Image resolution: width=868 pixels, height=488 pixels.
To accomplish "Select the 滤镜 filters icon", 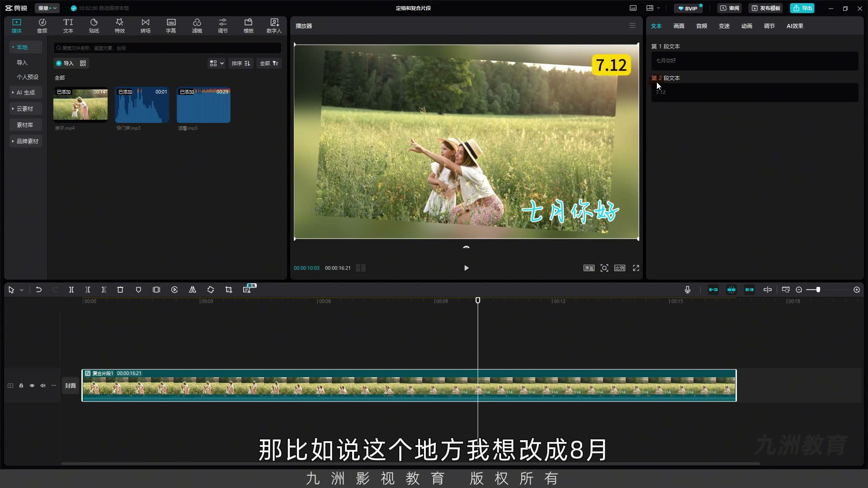I will (197, 26).
